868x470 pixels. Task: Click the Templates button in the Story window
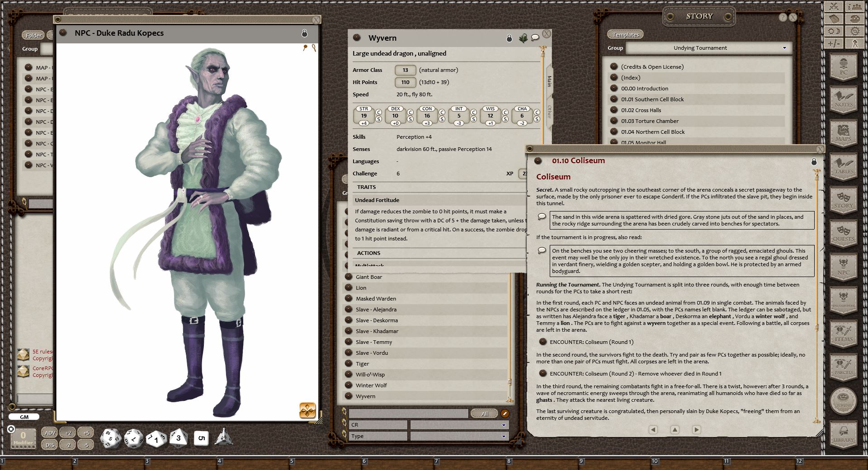click(x=625, y=34)
